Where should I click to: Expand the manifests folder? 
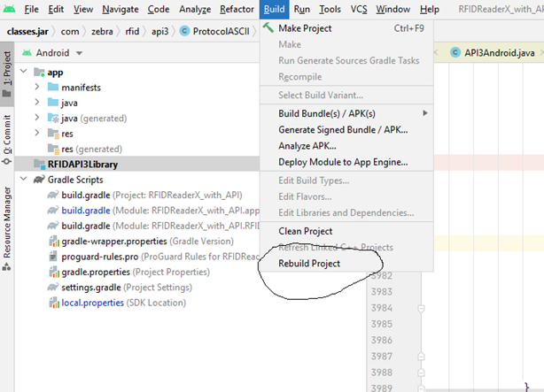click(35, 88)
